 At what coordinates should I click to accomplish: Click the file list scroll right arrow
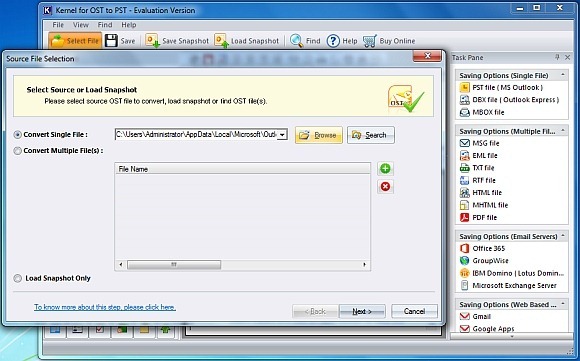pos(364,265)
